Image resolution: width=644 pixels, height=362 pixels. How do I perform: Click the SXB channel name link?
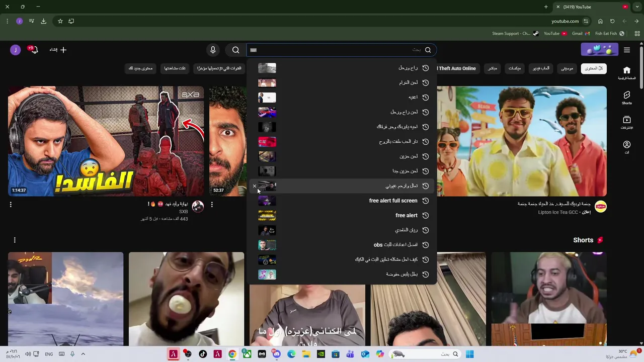pos(183,212)
